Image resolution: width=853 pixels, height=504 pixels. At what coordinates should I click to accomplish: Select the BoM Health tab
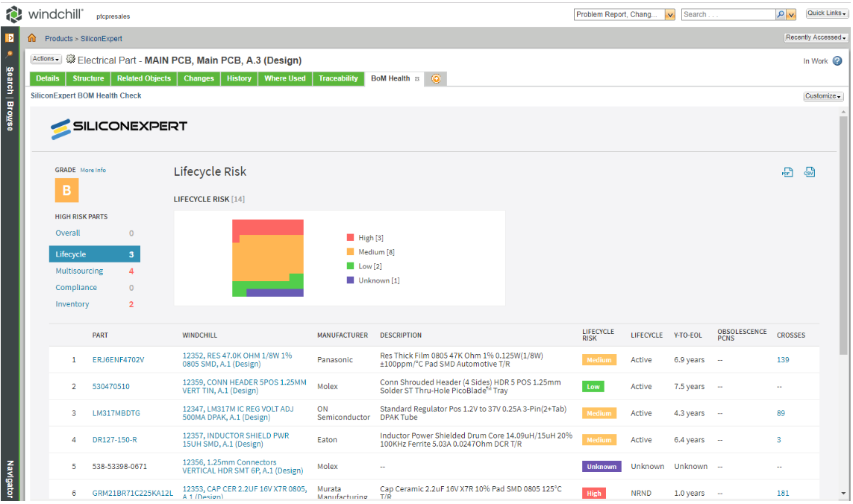390,79
